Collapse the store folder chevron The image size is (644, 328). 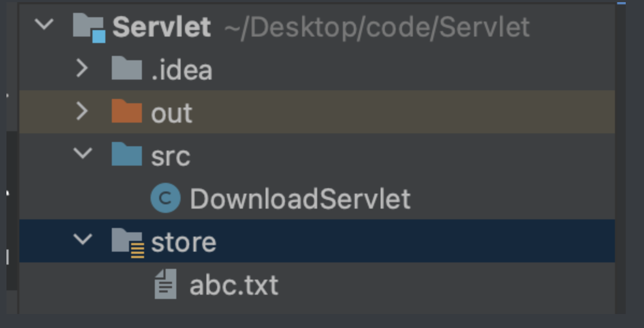click(82, 239)
